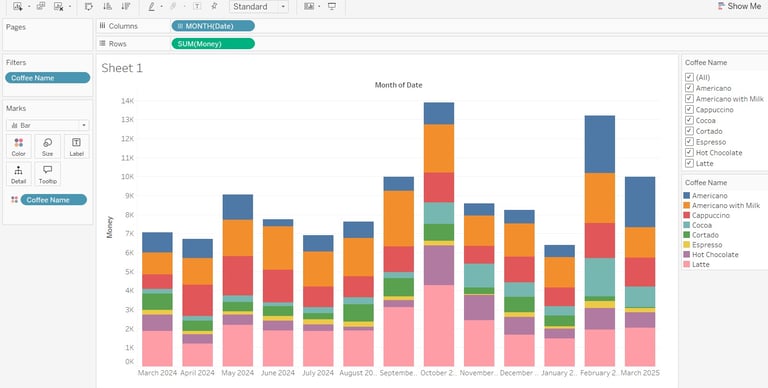768x388 pixels.
Task: Click the Sheet 1 title
Action: pos(122,68)
